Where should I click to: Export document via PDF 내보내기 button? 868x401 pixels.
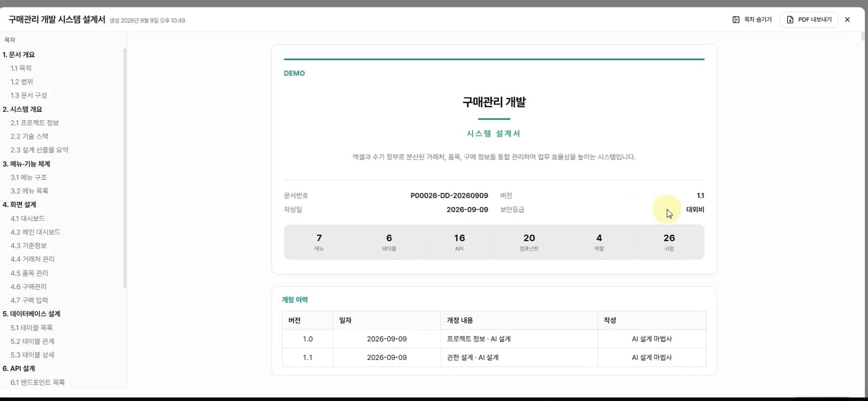tap(809, 20)
